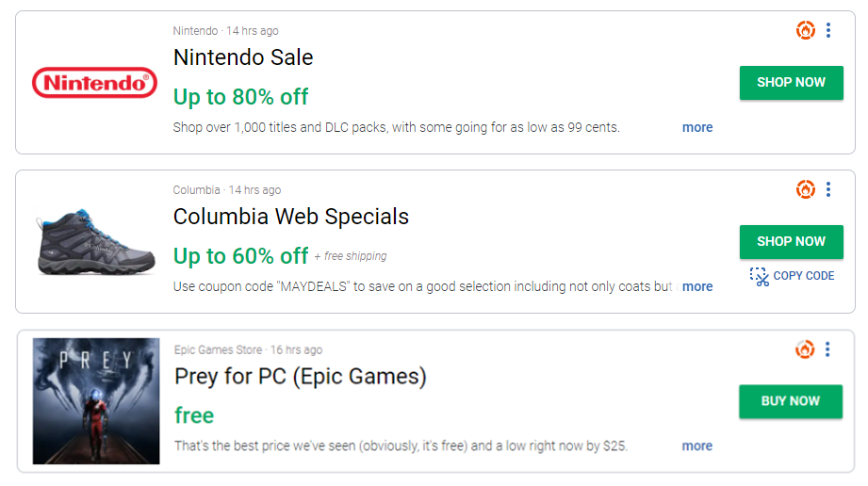Open three-dot options menu for Nintendo Sale
This screenshot has width=868, height=486.
828,30
